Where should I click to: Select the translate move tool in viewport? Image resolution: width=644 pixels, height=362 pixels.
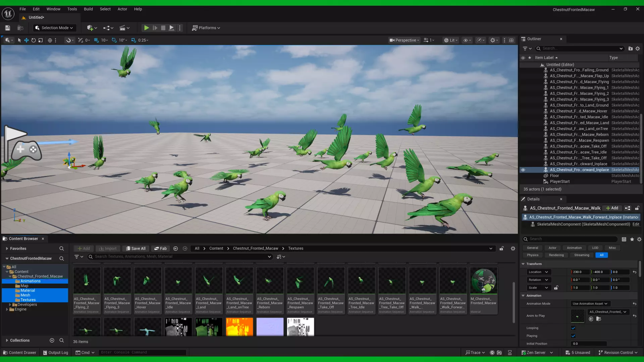26,40
